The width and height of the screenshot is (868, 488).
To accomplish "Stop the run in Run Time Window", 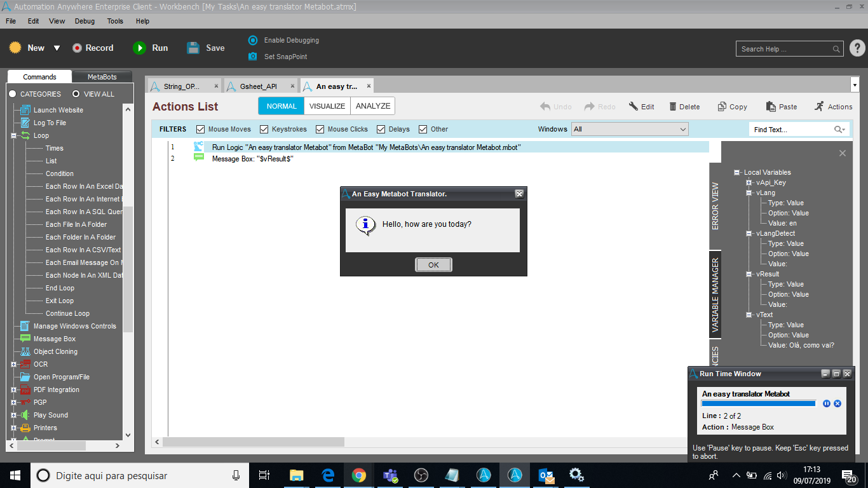I will pos(837,403).
